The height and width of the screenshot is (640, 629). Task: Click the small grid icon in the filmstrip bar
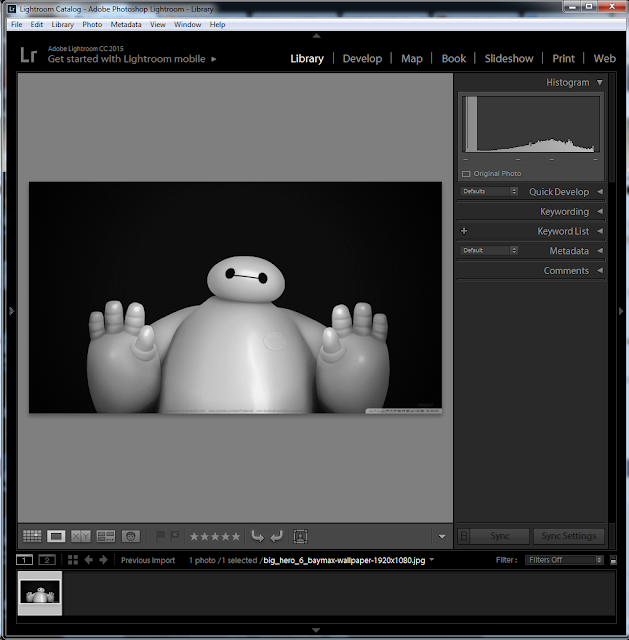click(73, 560)
